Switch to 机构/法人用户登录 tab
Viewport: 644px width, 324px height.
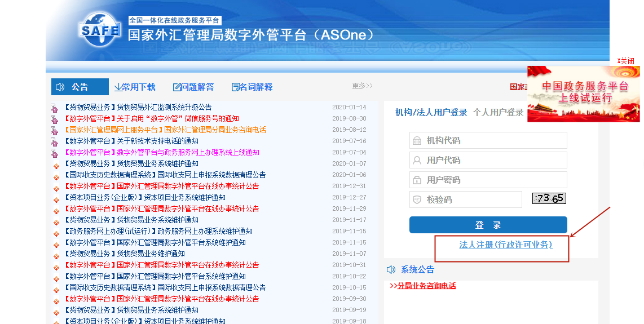click(431, 113)
